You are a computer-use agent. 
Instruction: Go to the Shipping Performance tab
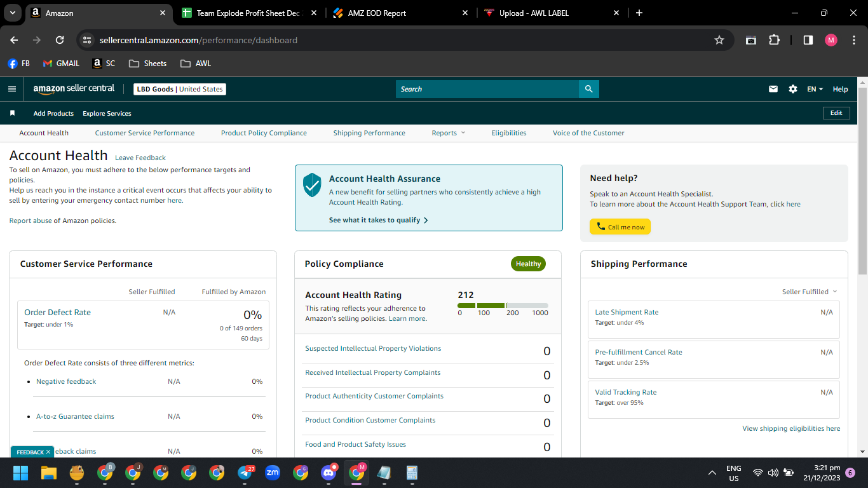click(x=369, y=133)
